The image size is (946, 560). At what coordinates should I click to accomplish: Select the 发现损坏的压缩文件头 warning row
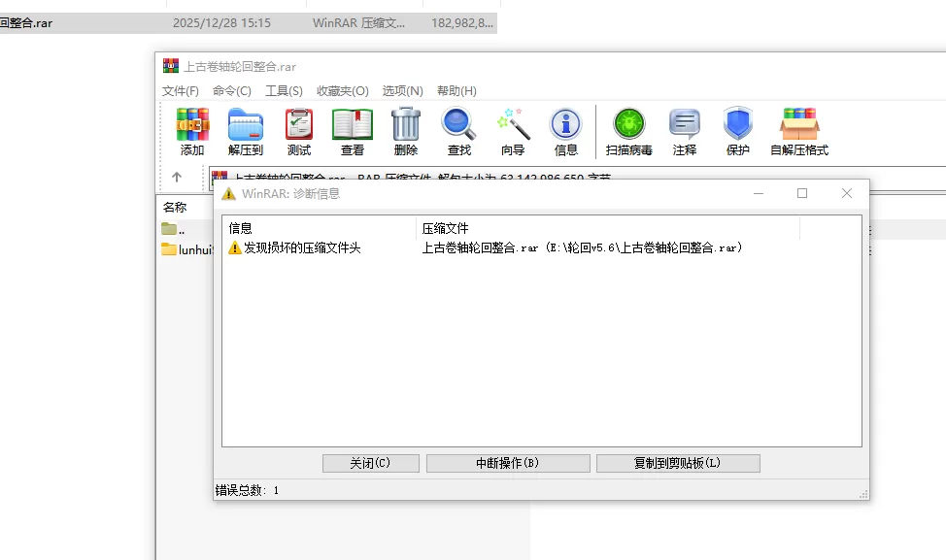click(301, 248)
